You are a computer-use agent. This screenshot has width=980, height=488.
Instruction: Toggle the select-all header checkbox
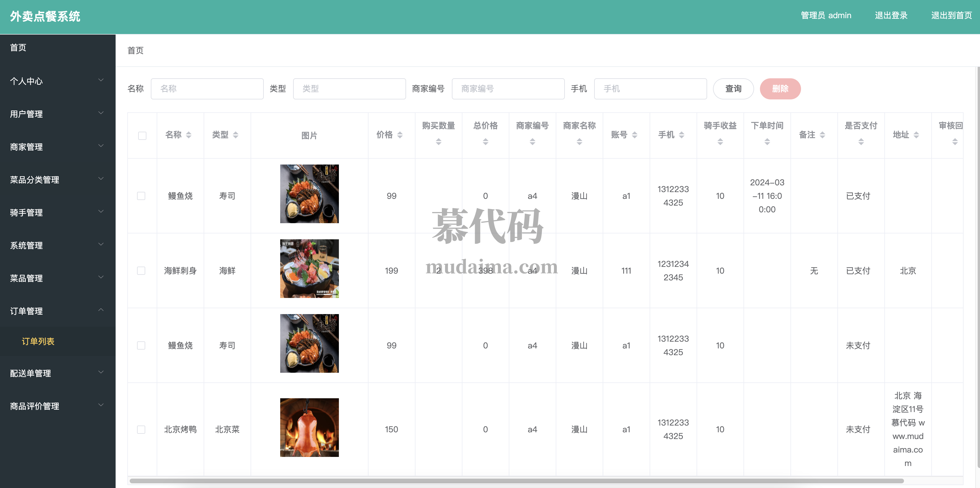pos(142,136)
